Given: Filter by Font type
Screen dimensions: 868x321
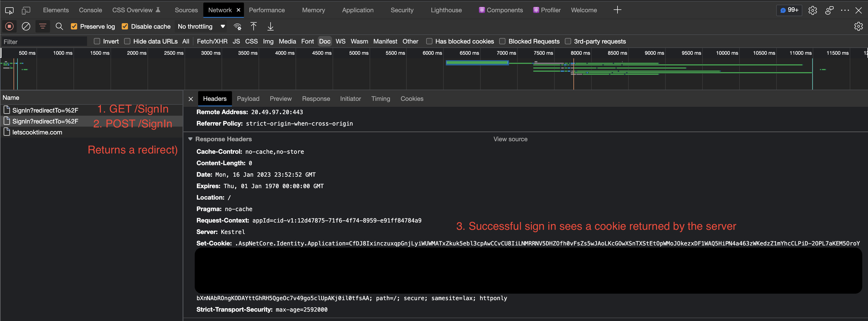Looking at the screenshot, I should pyautogui.click(x=307, y=41).
